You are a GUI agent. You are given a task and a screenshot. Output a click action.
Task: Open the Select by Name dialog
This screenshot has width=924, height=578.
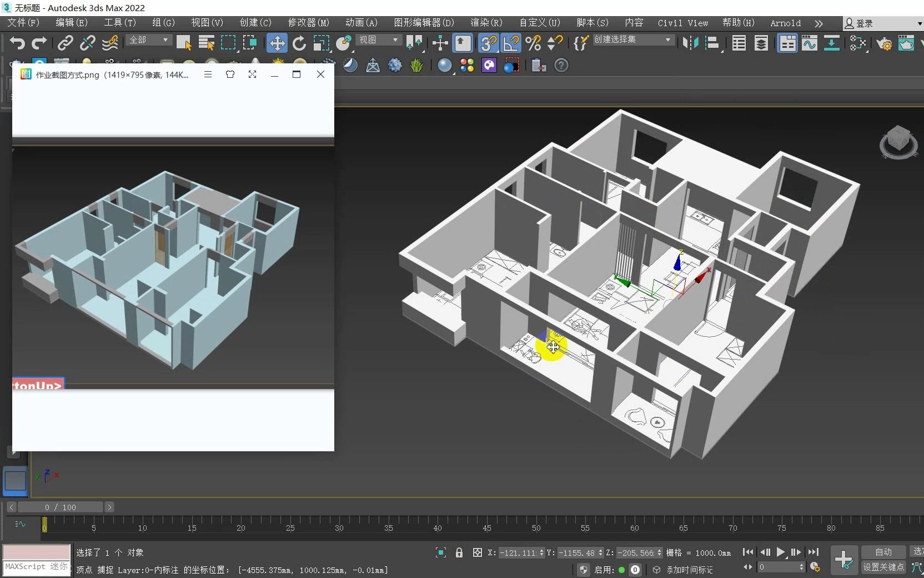(x=206, y=43)
